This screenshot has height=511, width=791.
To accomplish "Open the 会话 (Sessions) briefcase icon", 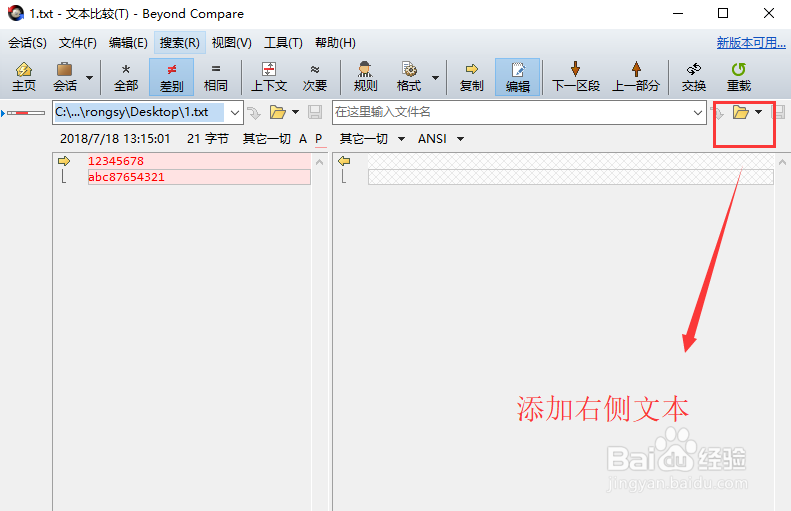I will coord(65,77).
